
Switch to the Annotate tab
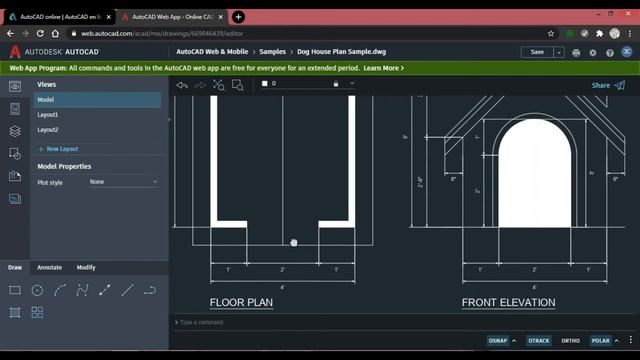pyautogui.click(x=49, y=267)
